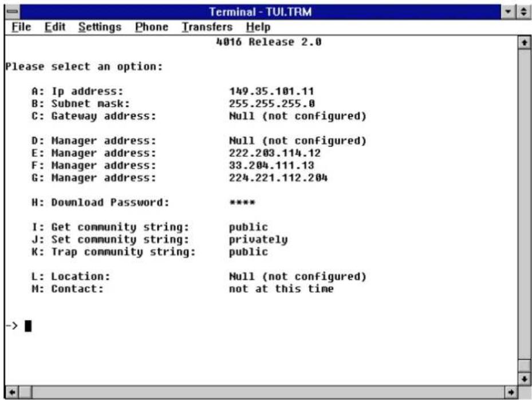Click the Gateway 'Null (not configured)' value
Image resolution: width=532 pixels, height=400 pixels.
coord(298,116)
